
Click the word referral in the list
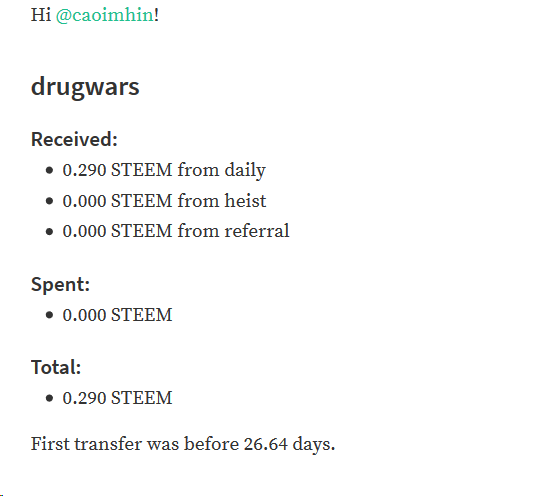click(257, 231)
